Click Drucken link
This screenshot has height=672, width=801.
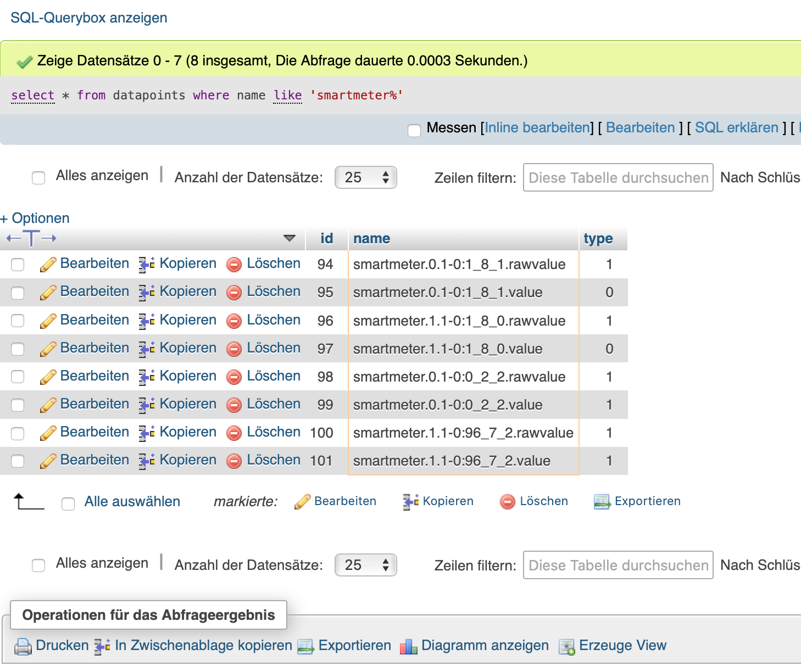pos(62,646)
